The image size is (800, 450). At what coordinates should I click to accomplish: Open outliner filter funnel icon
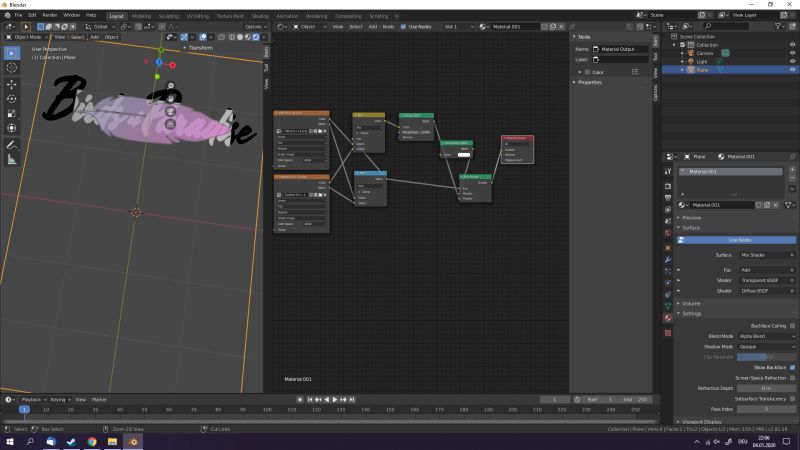coord(779,26)
